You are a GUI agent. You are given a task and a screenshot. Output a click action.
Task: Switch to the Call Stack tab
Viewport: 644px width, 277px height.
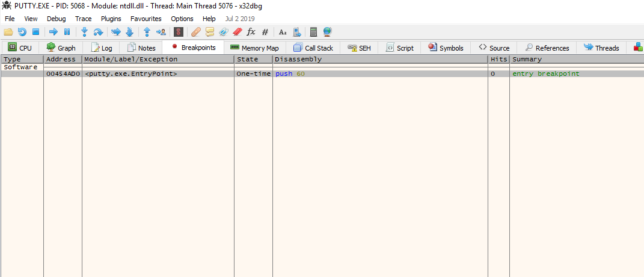(313, 48)
